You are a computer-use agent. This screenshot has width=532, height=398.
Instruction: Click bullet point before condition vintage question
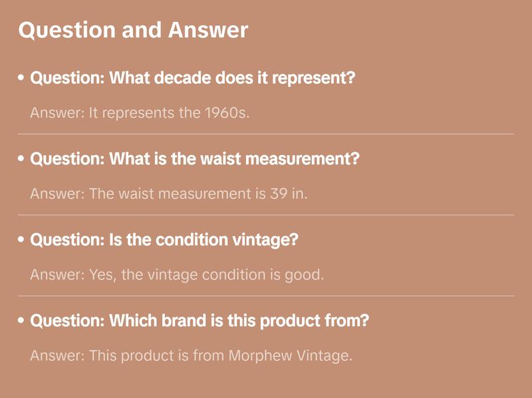click(x=22, y=240)
